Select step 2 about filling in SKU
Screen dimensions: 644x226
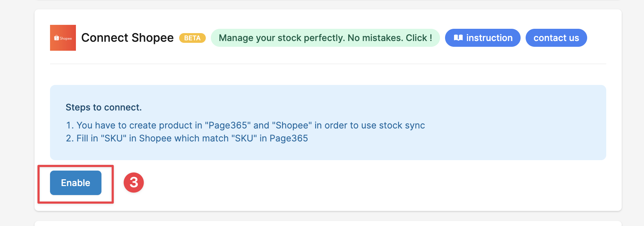[x=187, y=138]
